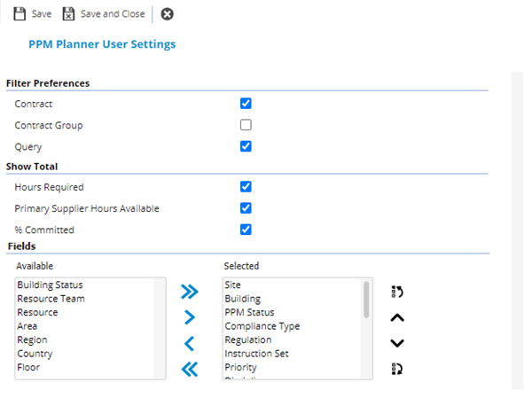
Task: Move selected field down one position
Action: 397,343
